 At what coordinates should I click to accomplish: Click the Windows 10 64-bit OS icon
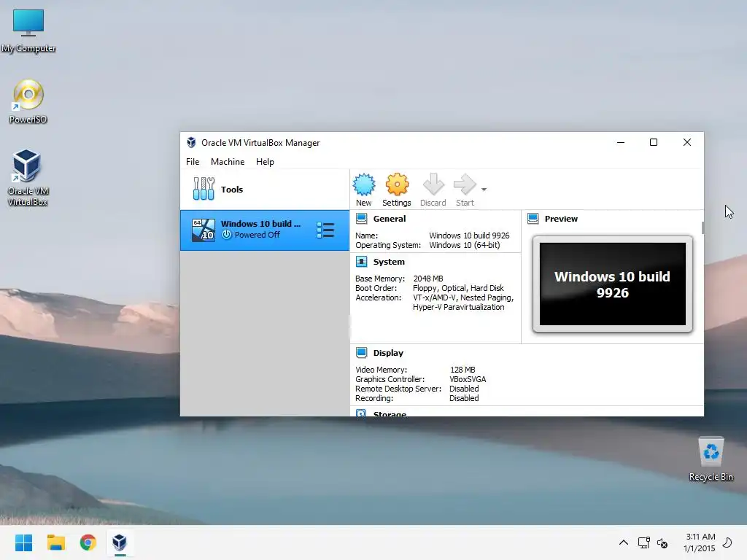204,230
